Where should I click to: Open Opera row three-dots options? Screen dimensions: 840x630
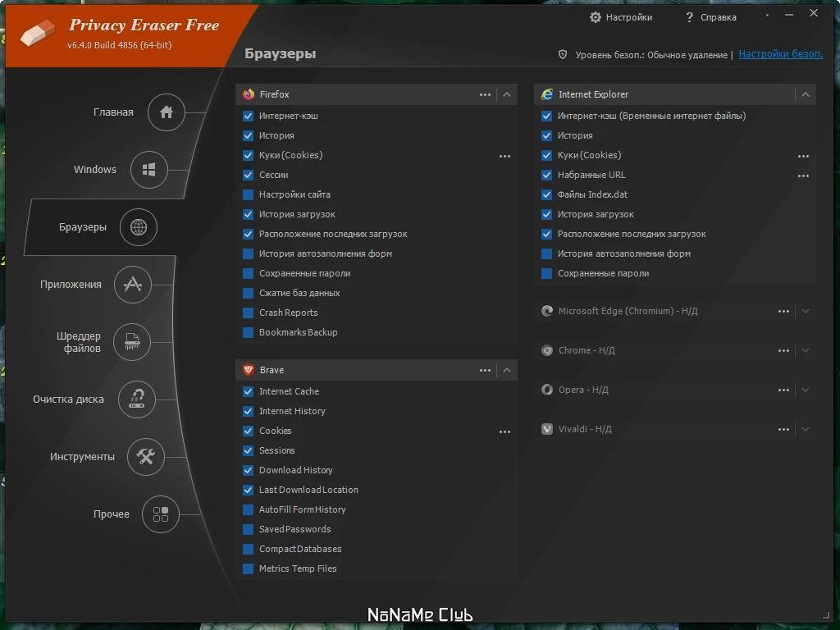click(783, 390)
